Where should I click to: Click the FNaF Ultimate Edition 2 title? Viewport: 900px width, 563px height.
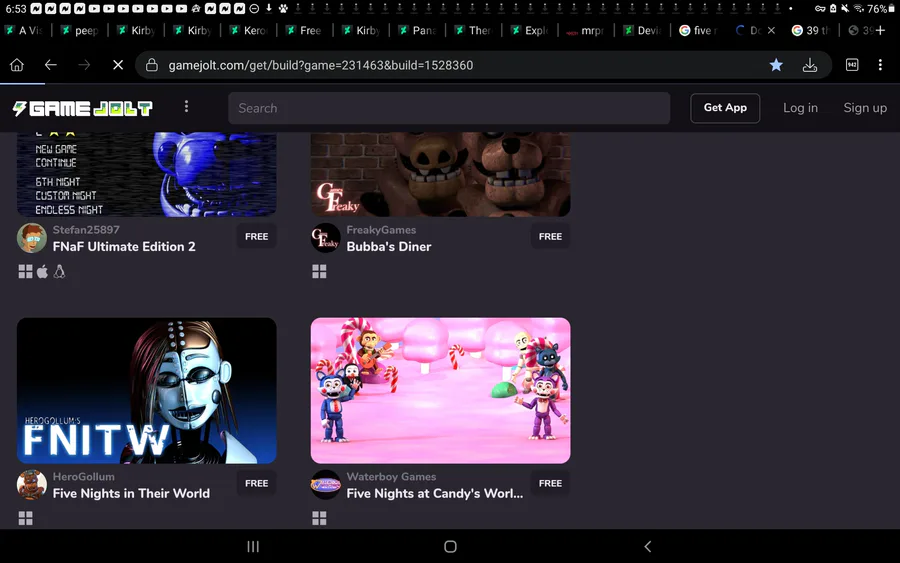[124, 246]
